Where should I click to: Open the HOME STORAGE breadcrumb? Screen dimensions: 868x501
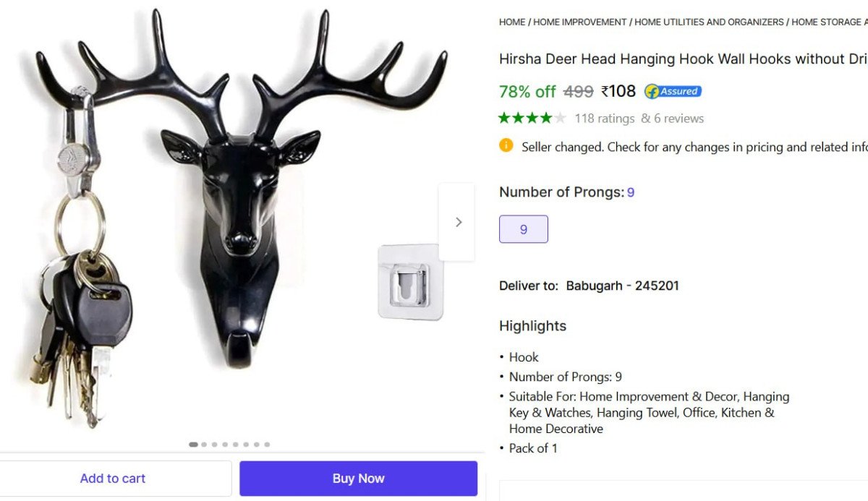828,22
